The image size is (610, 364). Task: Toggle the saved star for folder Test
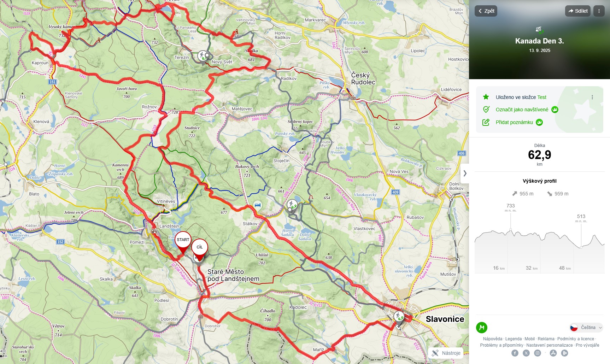pyautogui.click(x=486, y=97)
